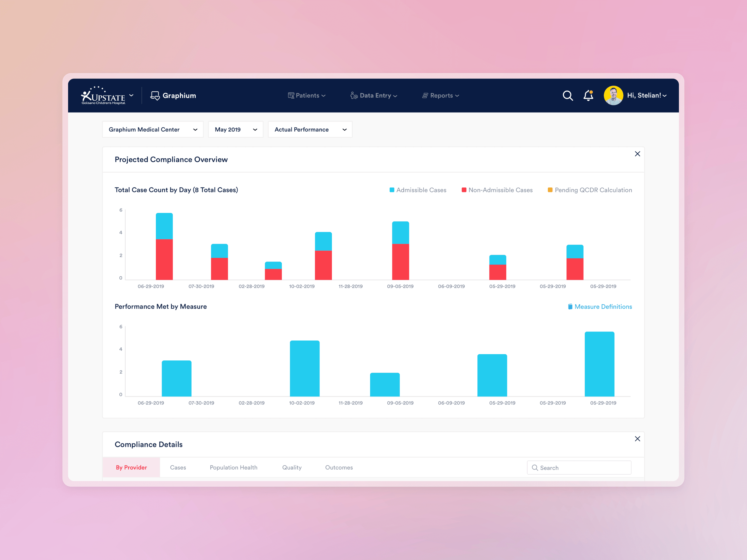Open the Patients menu

(x=307, y=96)
